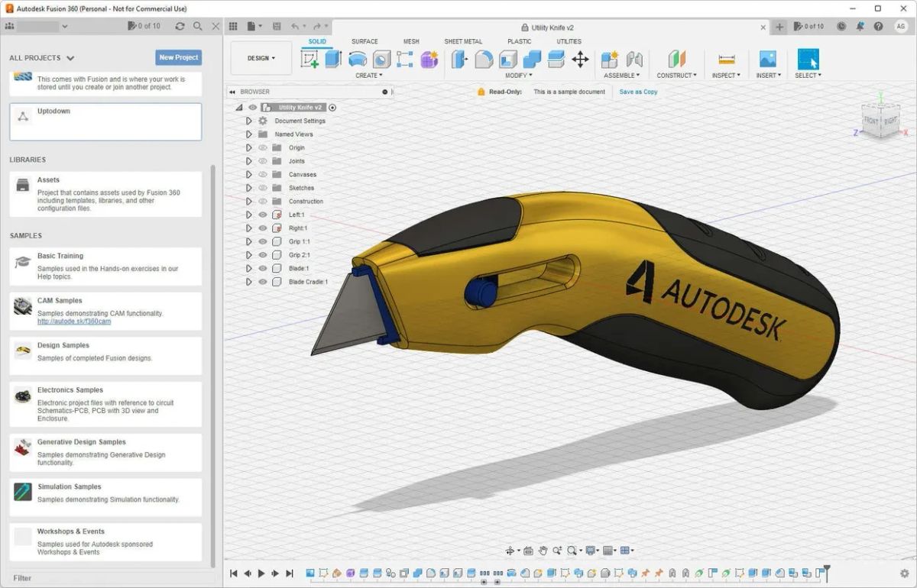
Task: Hide the Origin folder
Action: tap(262, 147)
